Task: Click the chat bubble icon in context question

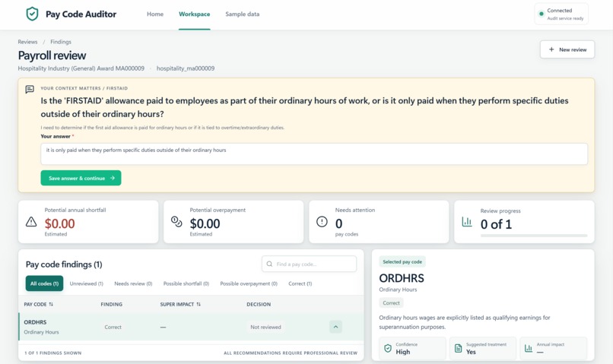Action: tap(30, 90)
